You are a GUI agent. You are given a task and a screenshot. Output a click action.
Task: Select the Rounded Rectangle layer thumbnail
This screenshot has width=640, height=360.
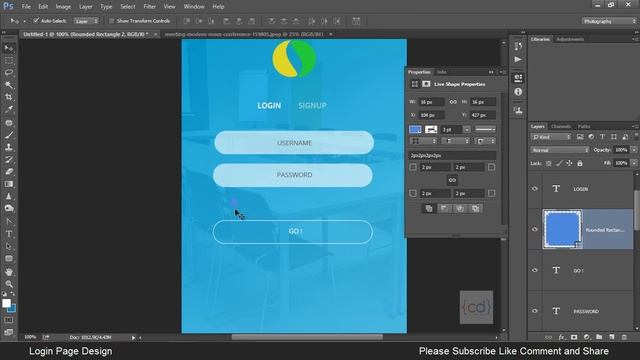click(562, 229)
